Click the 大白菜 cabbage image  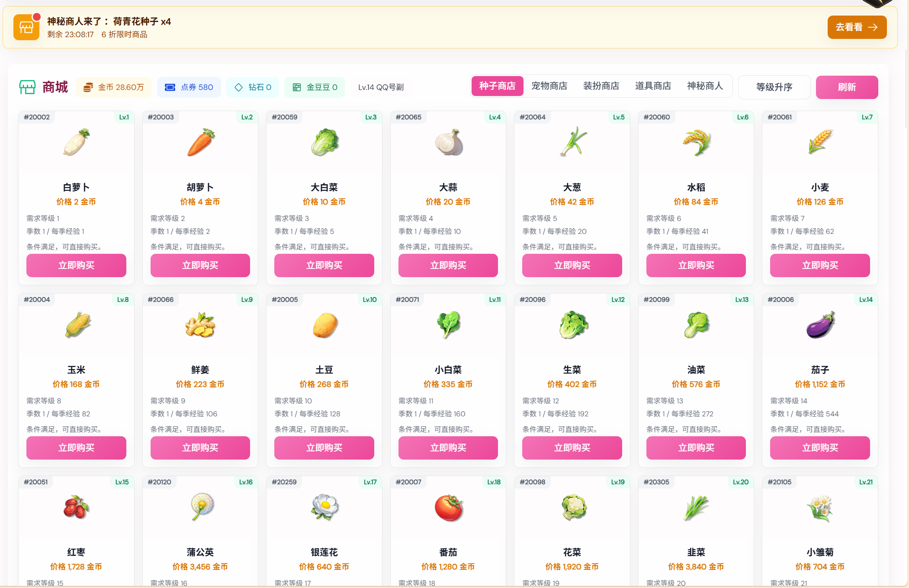324,142
